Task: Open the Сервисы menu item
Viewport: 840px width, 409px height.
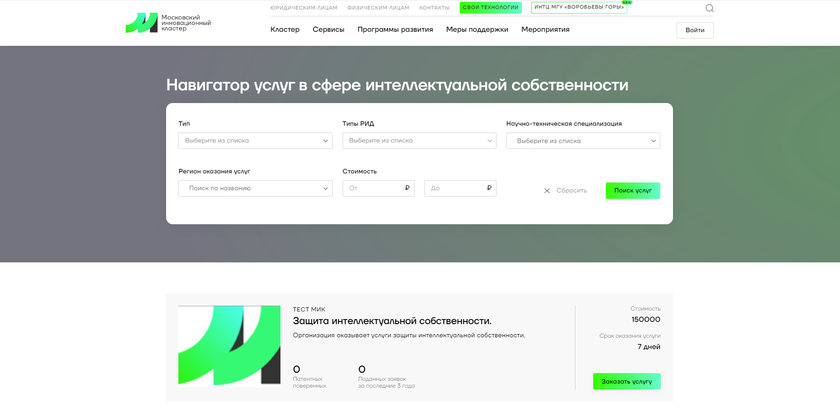Action: (x=328, y=30)
